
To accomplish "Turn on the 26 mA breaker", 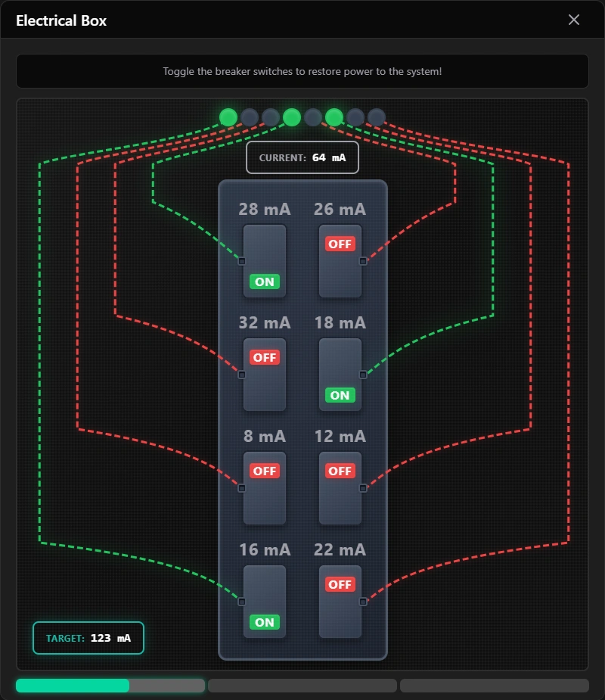I will pos(340,260).
